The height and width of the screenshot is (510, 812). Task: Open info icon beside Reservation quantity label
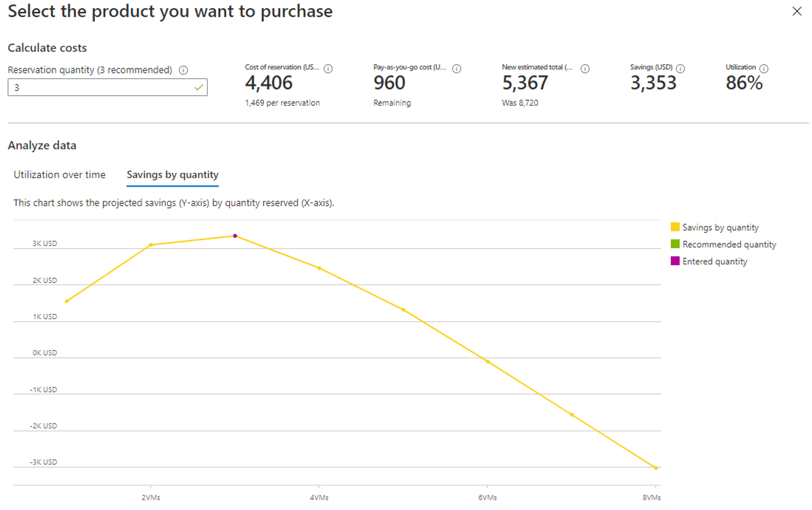(184, 70)
